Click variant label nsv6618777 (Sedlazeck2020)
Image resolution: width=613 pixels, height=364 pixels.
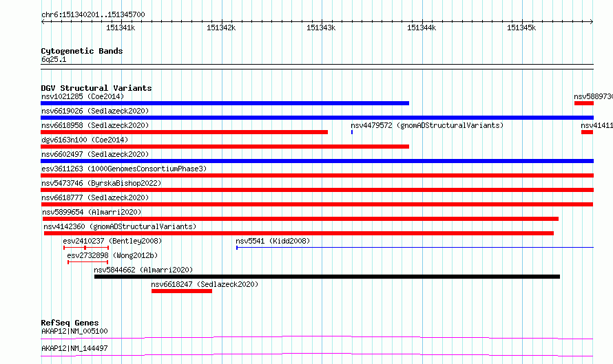[x=95, y=197]
